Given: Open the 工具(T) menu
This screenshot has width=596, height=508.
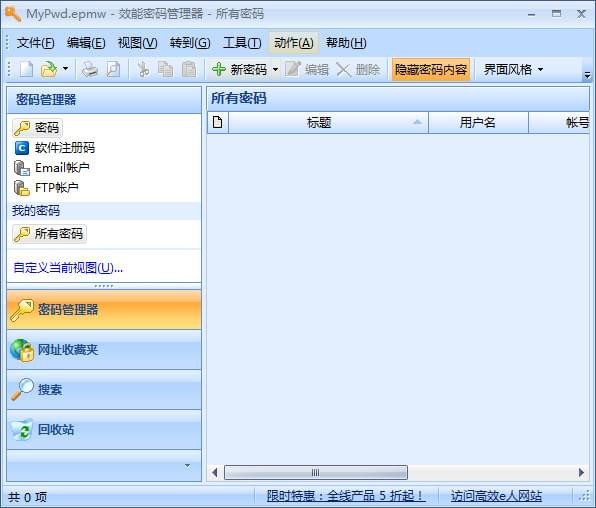Looking at the screenshot, I should (242, 43).
